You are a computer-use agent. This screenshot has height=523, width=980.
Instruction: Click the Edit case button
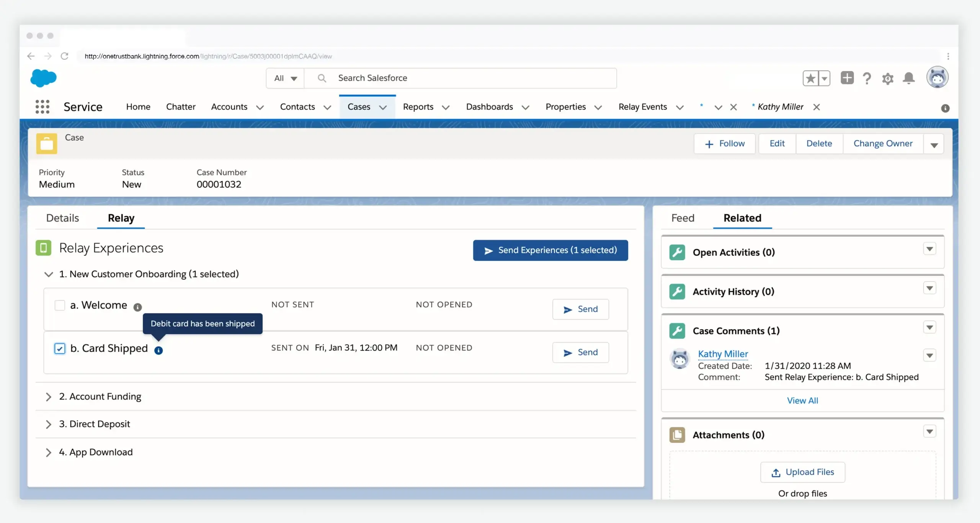tap(777, 144)
